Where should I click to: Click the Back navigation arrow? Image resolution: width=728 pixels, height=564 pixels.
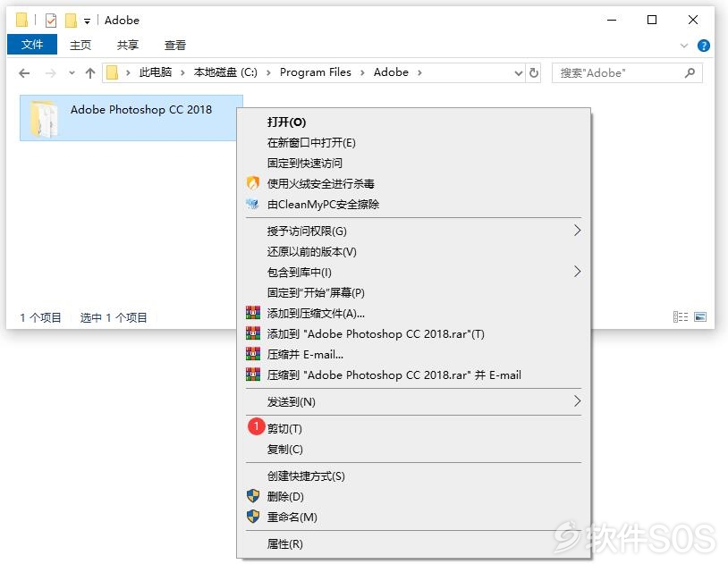point(24,73)
